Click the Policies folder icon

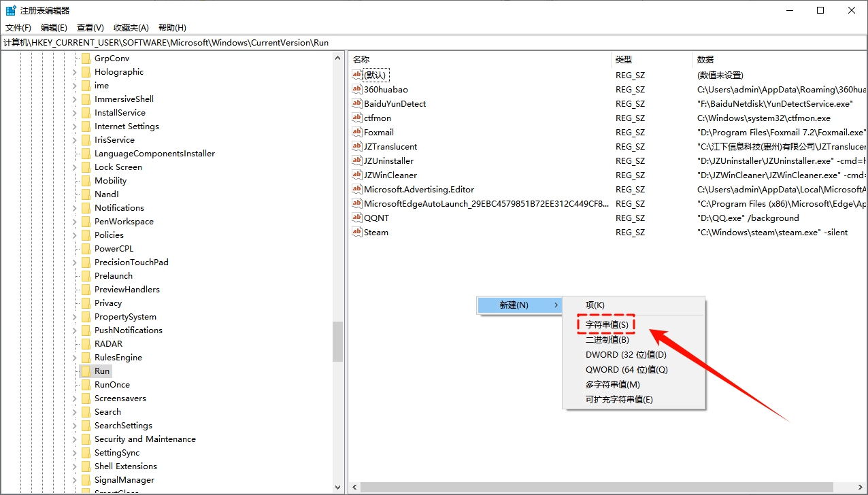point(86,235)
